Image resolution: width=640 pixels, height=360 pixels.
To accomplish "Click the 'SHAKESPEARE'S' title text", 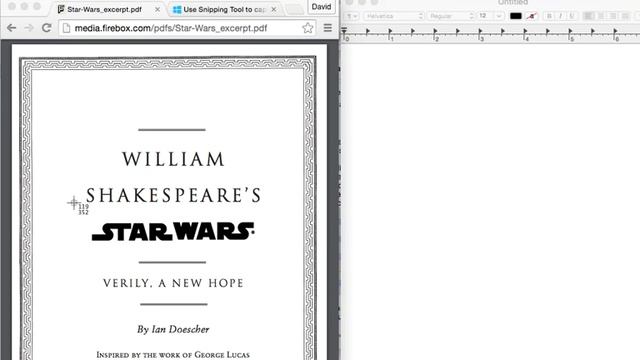I will (x=173, y=195).
